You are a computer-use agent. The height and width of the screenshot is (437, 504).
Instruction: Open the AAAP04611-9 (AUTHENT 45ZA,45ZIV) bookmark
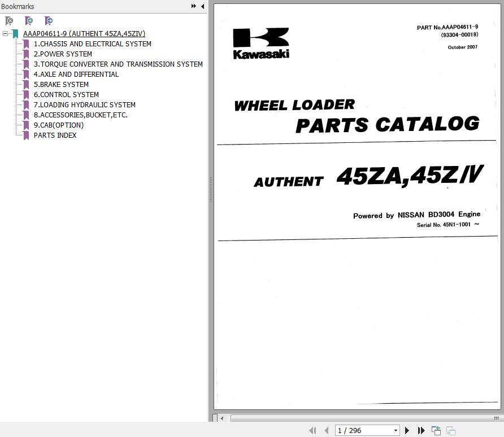pos(84,33)
